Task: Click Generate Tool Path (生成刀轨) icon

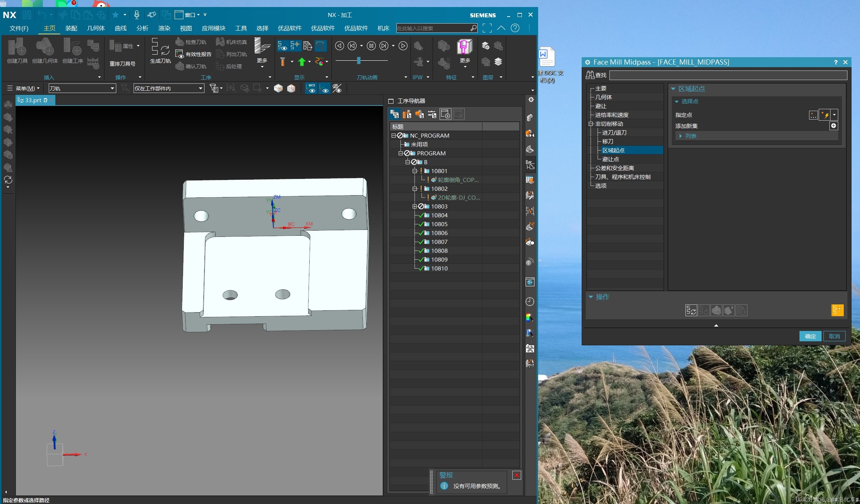Action: (160, 47)
